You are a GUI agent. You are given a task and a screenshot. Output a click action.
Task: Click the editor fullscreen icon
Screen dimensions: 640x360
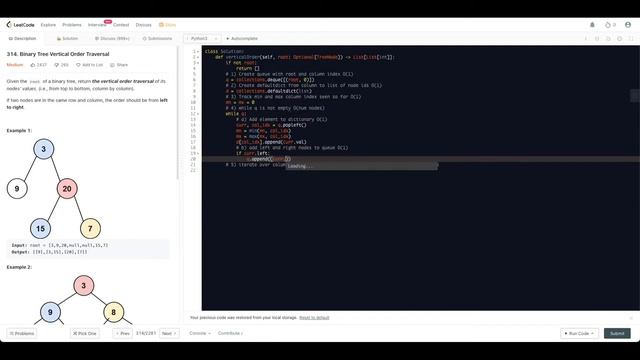(631, 38)
